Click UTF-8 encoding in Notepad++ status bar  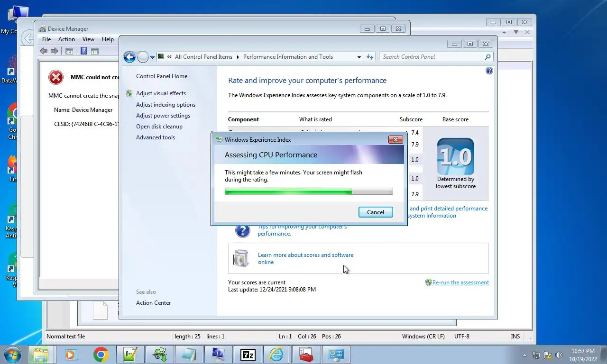(461, 337)
